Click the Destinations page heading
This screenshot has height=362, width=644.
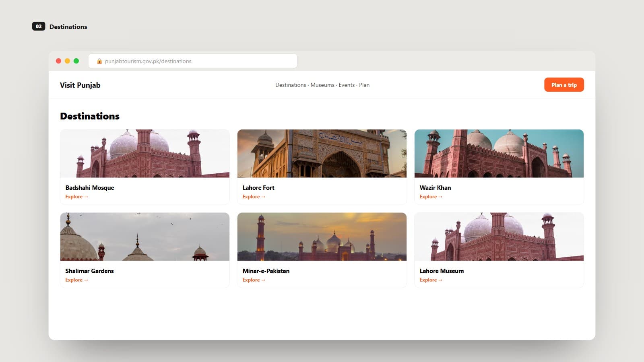(x=90, y=116)
